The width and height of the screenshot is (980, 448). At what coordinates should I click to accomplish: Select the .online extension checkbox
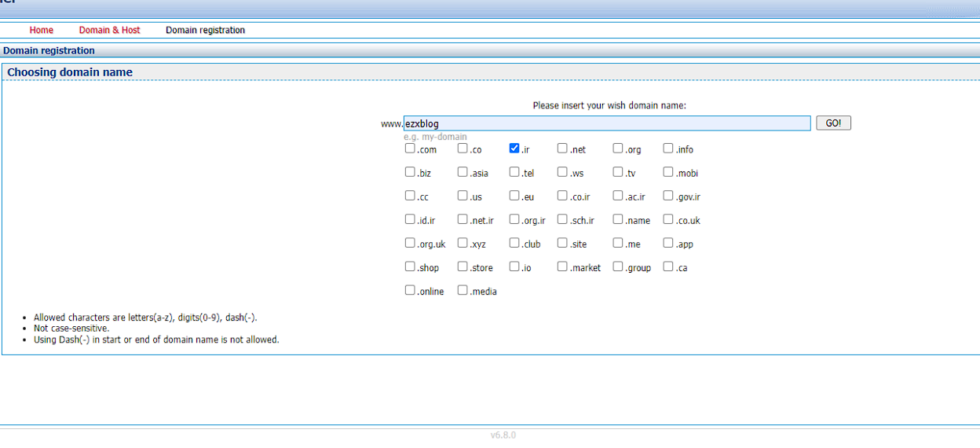[x=410, y=290]
